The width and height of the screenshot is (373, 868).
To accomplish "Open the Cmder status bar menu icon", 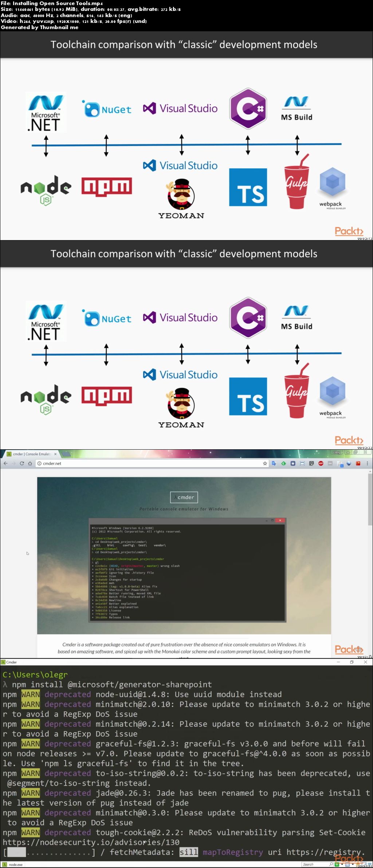I will click(x=370, y=865).
